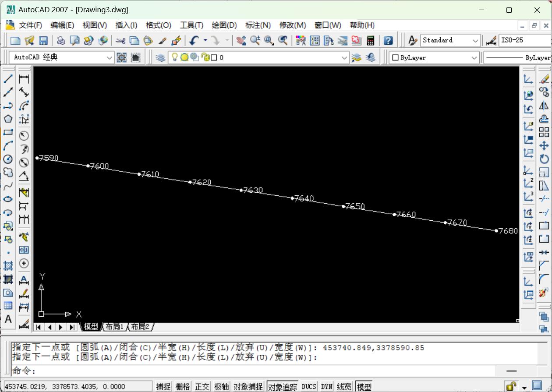
Task: Open Workspace settings gear icon
Action: tap(122, 57)
